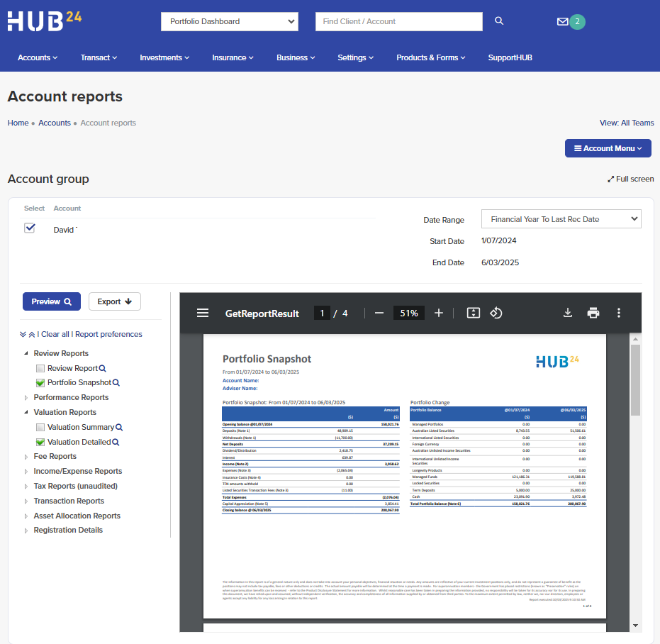Click collapse all double-chevron icon

click(32, 335)
